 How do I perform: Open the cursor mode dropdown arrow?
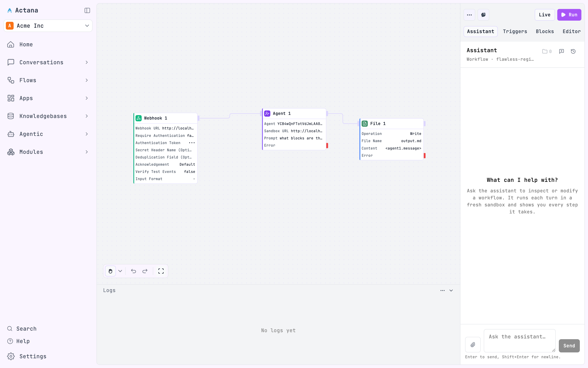120,271
